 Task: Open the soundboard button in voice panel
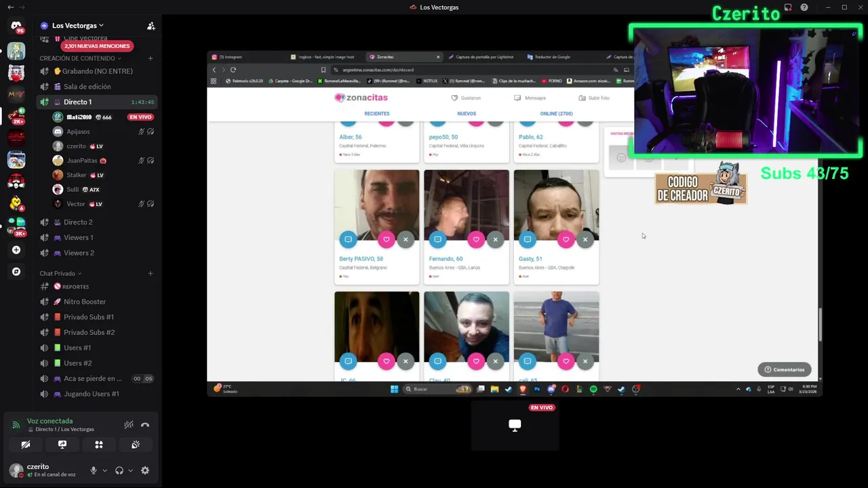(136, 445)
